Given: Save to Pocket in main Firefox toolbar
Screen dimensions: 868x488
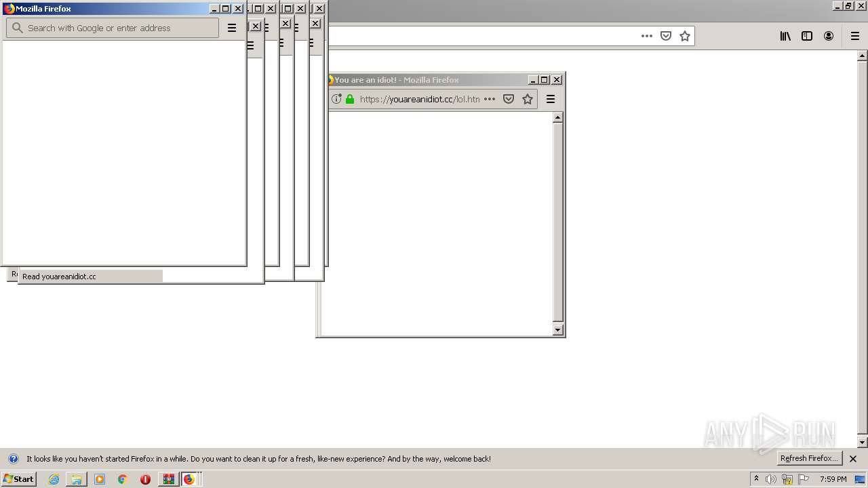Looking at the screenshot, I should click(666, 36).
